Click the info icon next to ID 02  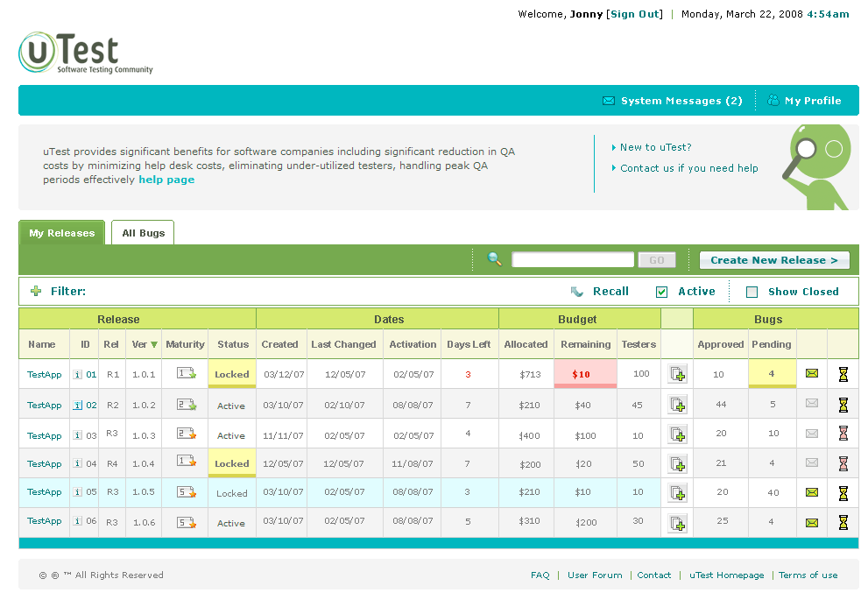coord(76,405)
